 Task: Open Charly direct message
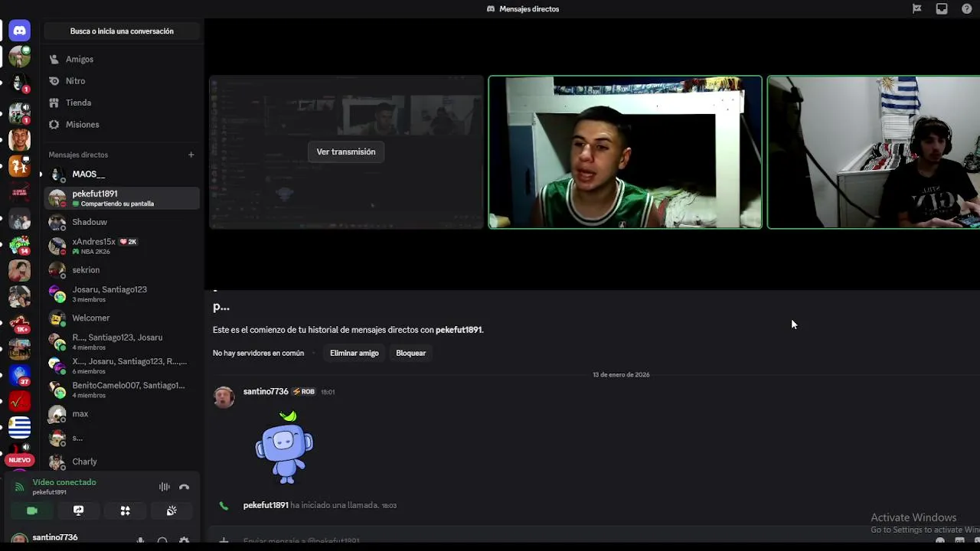[x=122, y=461]
